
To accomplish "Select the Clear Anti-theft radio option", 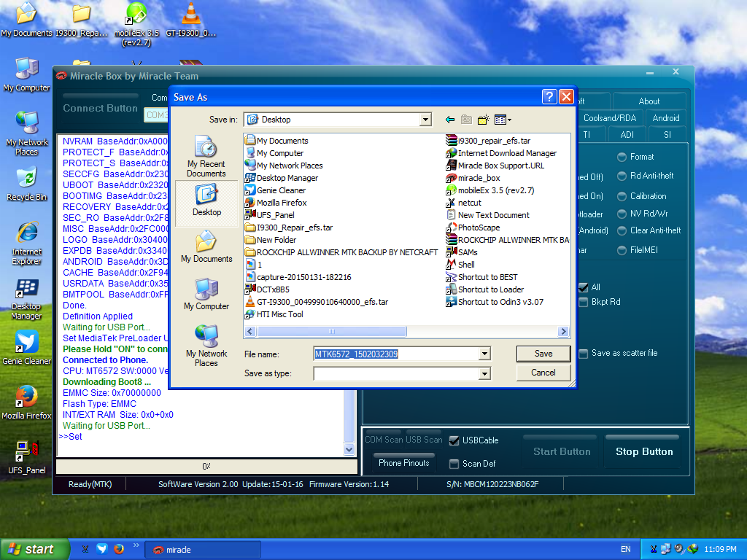I will click(x=649, y=230).
